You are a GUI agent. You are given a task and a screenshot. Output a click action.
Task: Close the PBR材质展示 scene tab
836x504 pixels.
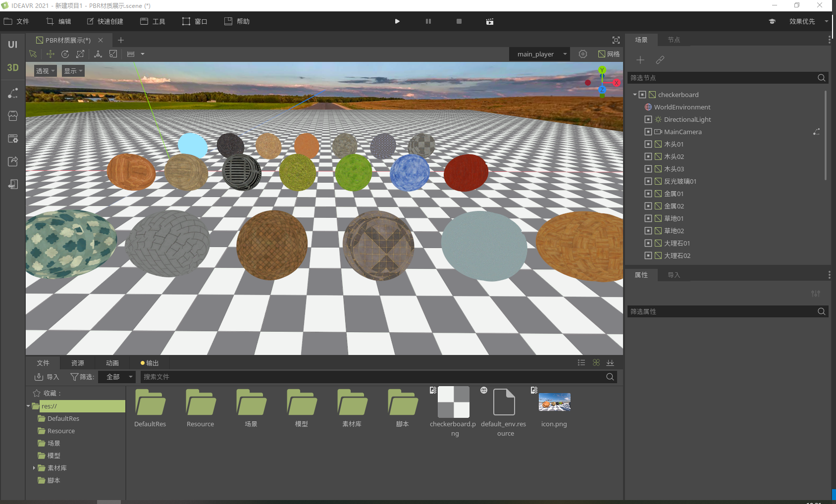point(101,40)
